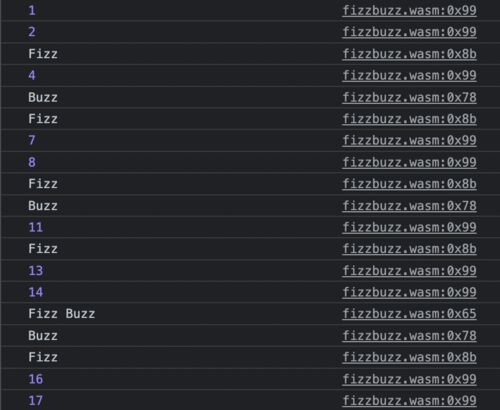The width and height of the screenshot is (500, 410).
Task: Select the logged number 11 value
Action: pyautogui.click(x=36, y=227)
